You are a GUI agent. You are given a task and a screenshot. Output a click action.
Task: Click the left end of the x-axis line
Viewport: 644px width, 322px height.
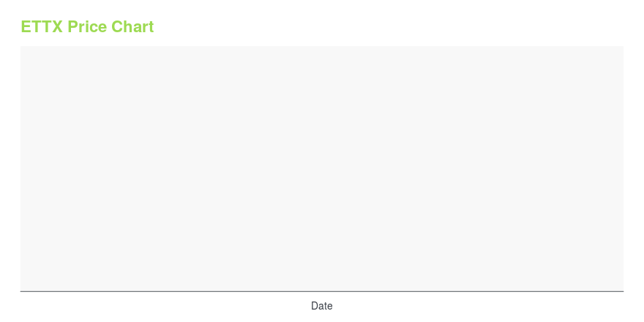click(21, 291)
